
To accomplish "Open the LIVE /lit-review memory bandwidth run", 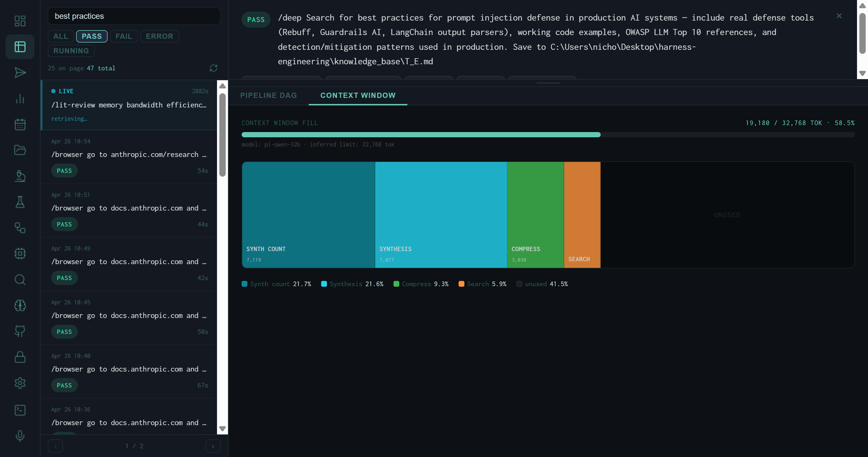I will tap(129, 105).
